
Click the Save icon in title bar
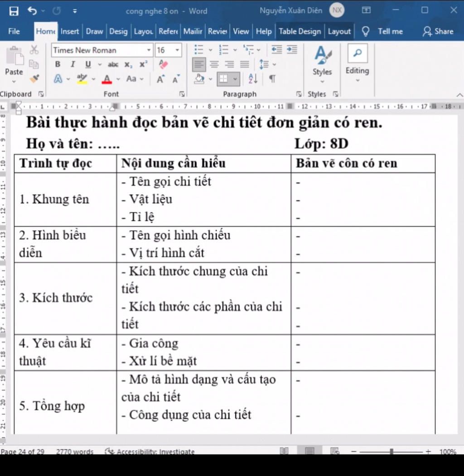tap(14, 11)
